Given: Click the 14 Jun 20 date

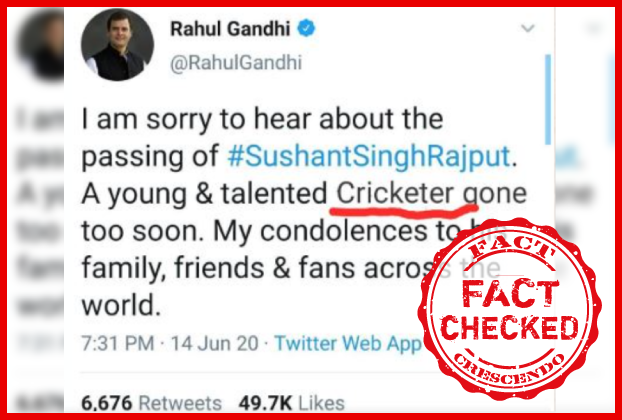Looking at the screenshot, I should pos(215,343).
